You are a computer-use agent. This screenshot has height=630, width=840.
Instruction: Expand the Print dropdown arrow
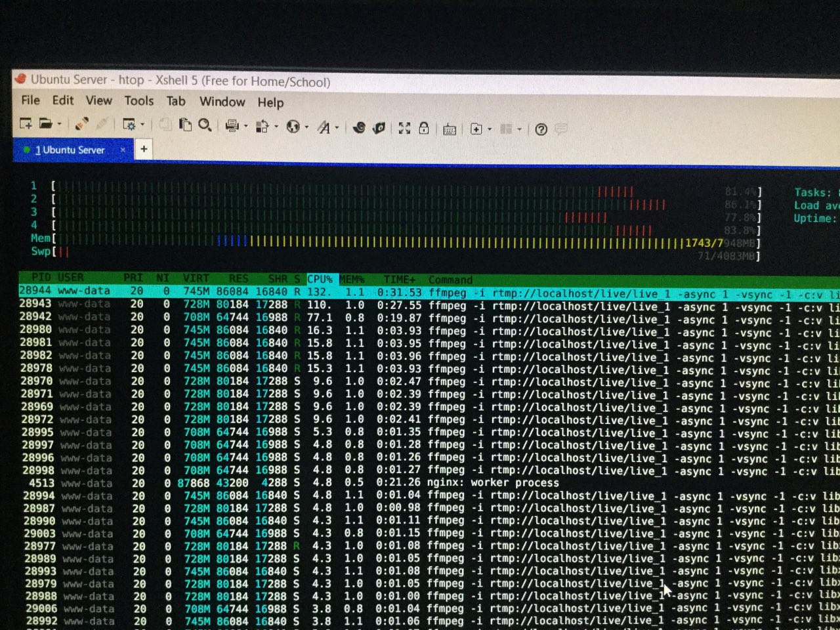pos(245,126)
